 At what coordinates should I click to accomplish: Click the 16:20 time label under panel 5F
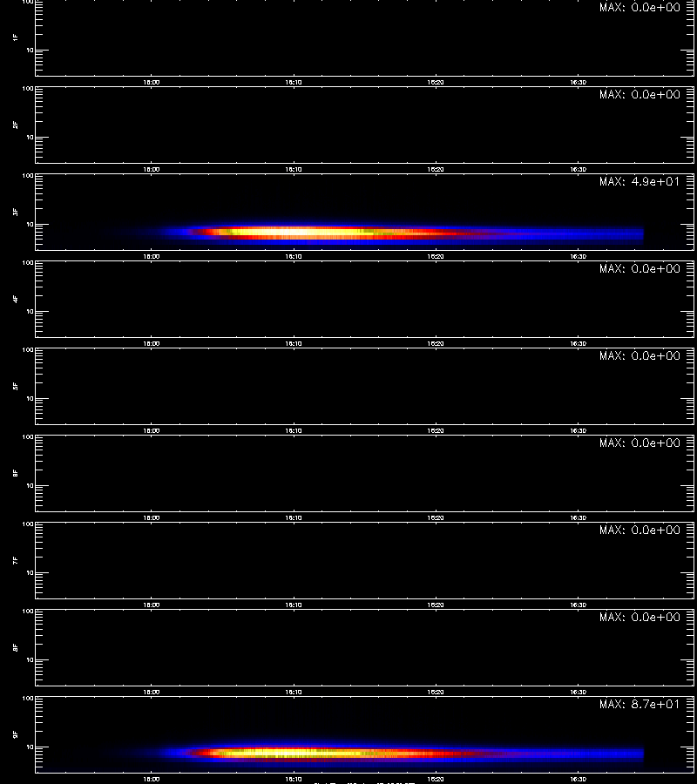click(x=436, y=430)
